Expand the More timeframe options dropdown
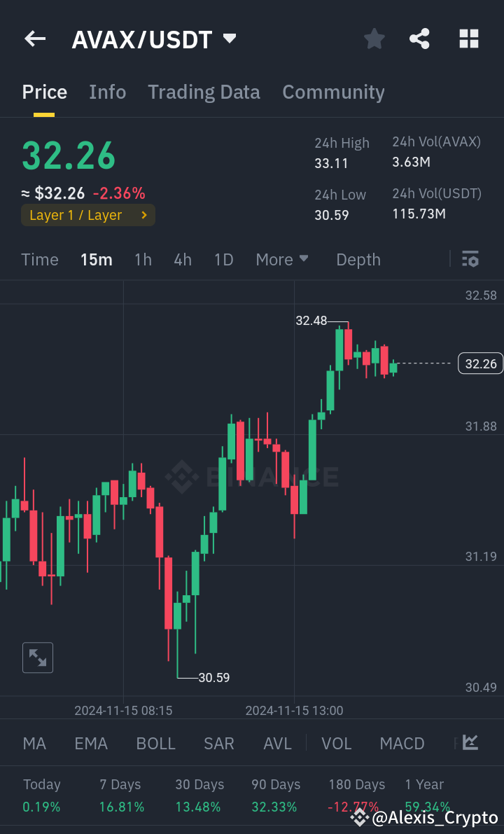 [x=282, y=259]
